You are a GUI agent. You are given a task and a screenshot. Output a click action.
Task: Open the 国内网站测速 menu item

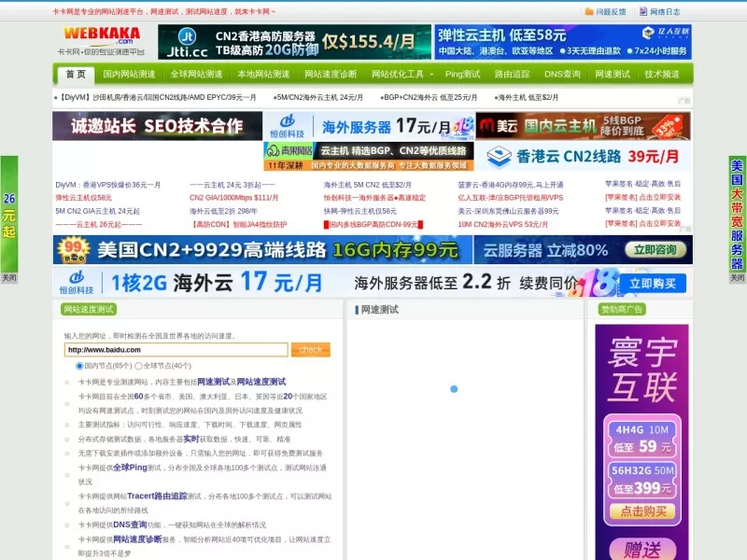(x=129, y=75)
